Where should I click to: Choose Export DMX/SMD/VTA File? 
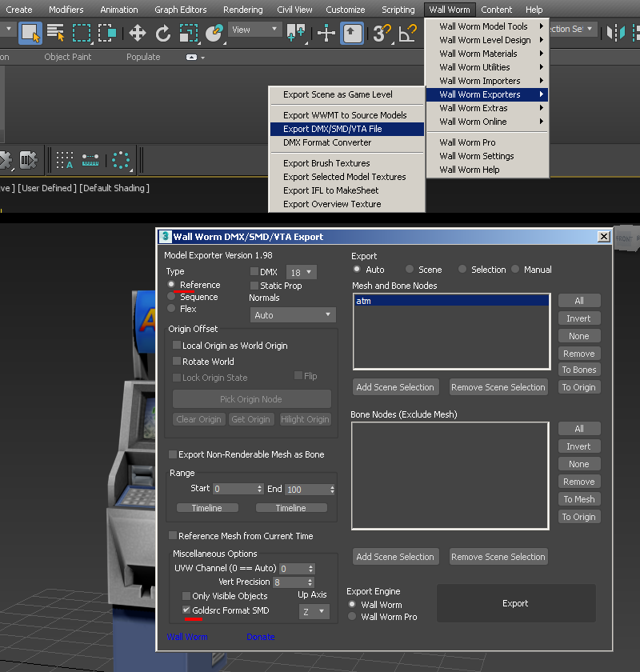[x=347, y=129]
